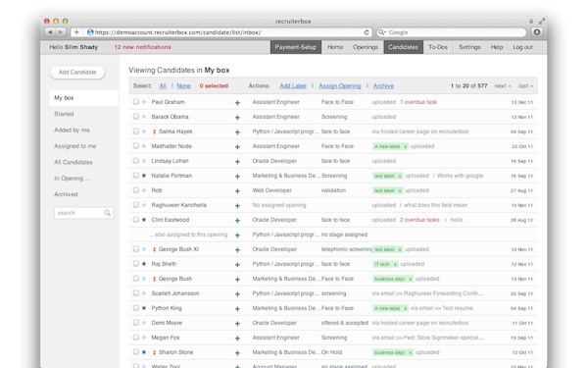Viewport: 588px width, 368px height.
Task: Unstar the Natalie Portman candidate
Action: (x=144, y=176)
